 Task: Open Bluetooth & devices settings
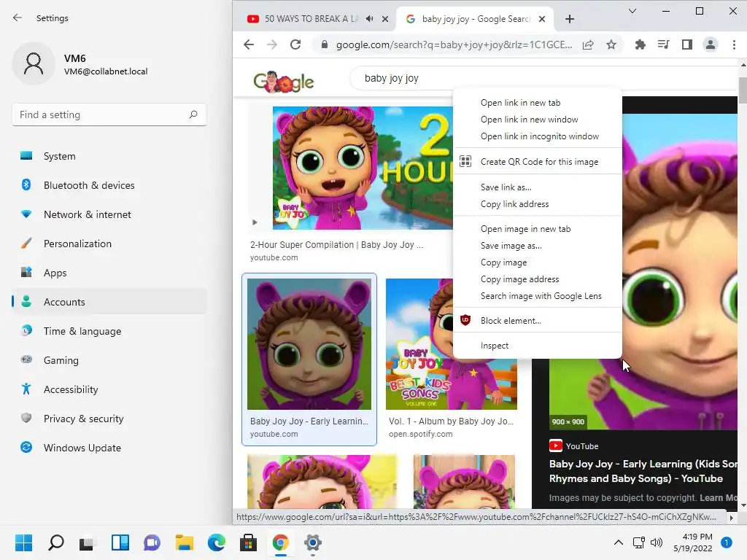pos(109,185)
